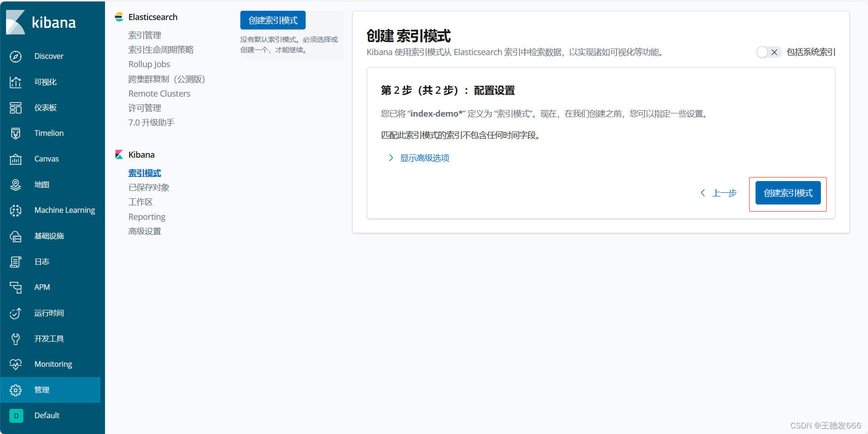The image size is (868, 434).
Task: Open the Canvas icon
Action: [15, 159]
